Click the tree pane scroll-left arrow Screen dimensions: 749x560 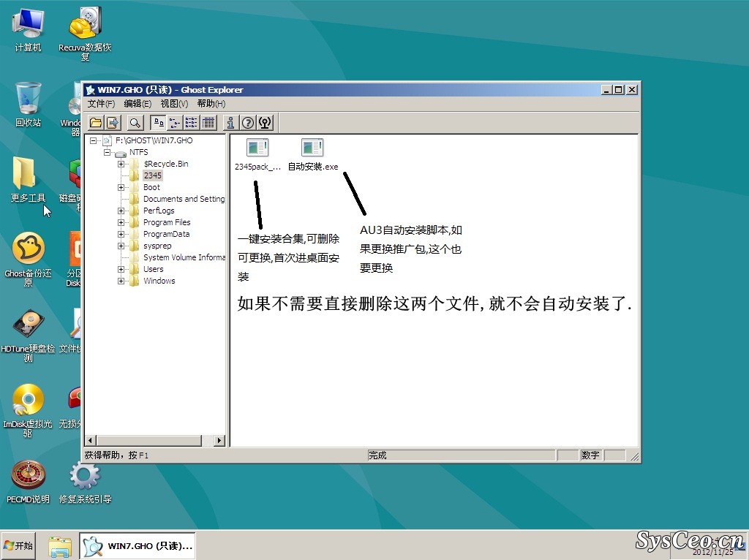[90, 440]
